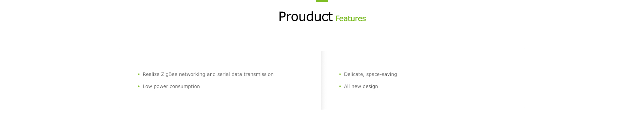Click the Realize ZigBee networking feature text
Viewport: 644px width, 137px height.
pyautogui.click(x=208, y=74)
